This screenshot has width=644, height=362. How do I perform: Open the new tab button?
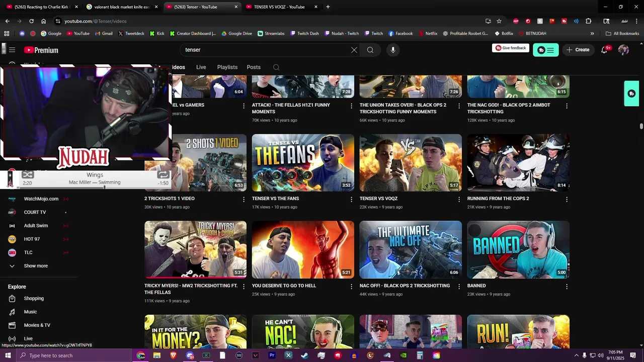(x=328, y=7)
